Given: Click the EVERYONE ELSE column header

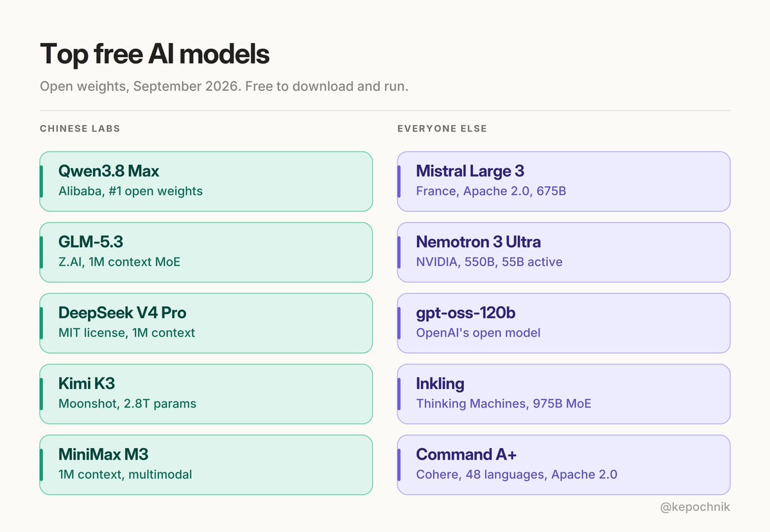Looking at the screenshot, I should (x=442, y=128).
